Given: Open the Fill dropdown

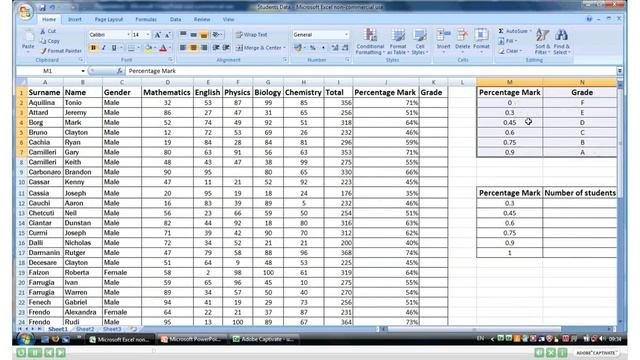Looking at the screenshot, I should tap(508, 41).
